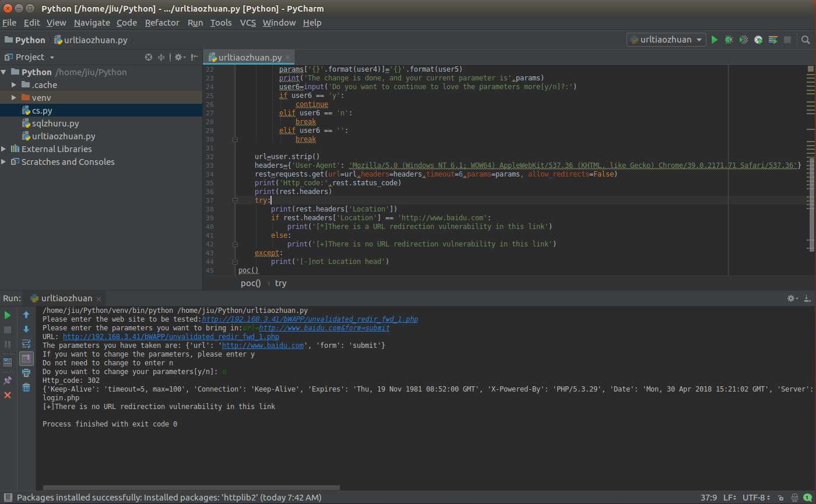Select cs.py in project tree
The width and height of the screenshot is (816, 504).
(x=101, y=111)
